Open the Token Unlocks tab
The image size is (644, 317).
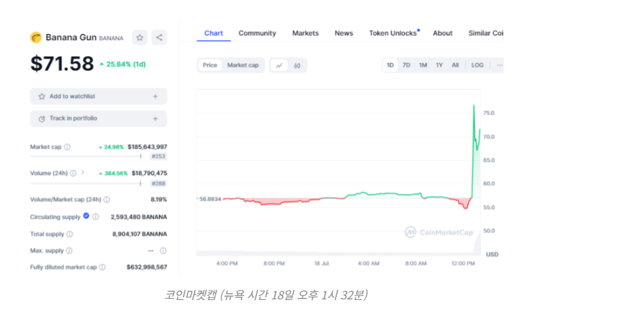(x=393, y=33)
